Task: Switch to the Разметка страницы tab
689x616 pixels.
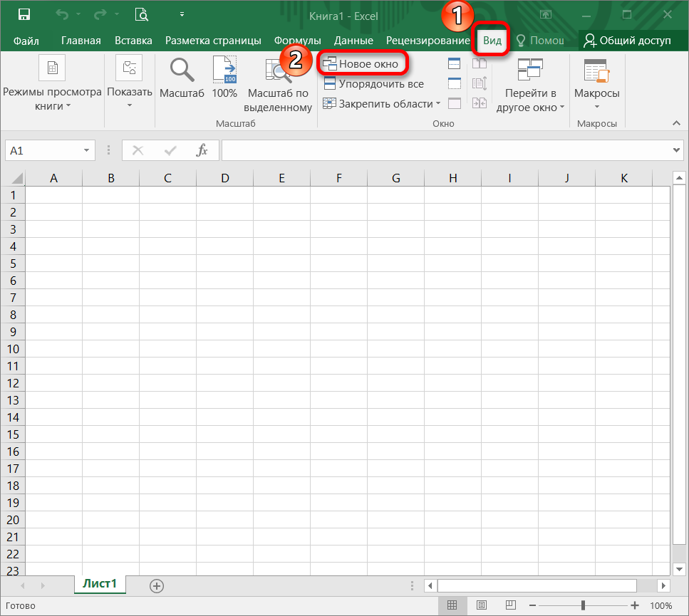Action: click(x=213, y=41)
